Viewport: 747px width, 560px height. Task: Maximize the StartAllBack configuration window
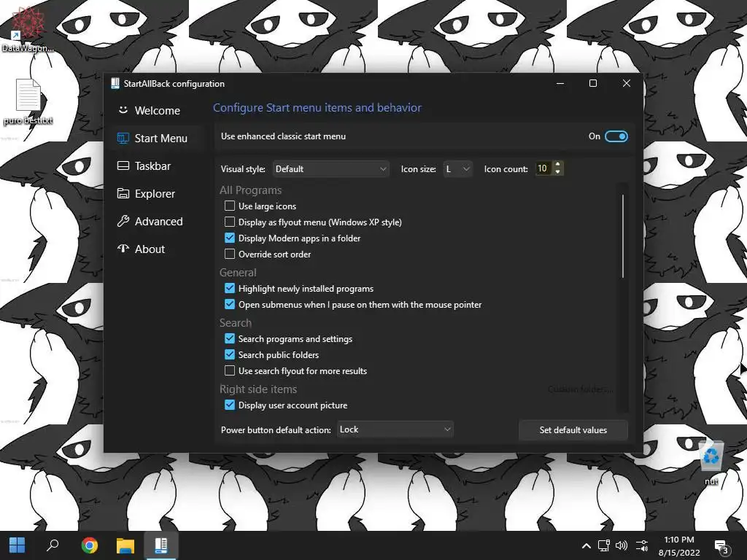click(593, 83)
